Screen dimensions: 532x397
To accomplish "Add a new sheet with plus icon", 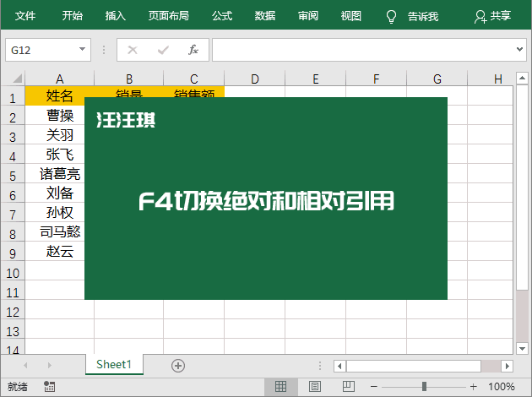I will point(178,366).
